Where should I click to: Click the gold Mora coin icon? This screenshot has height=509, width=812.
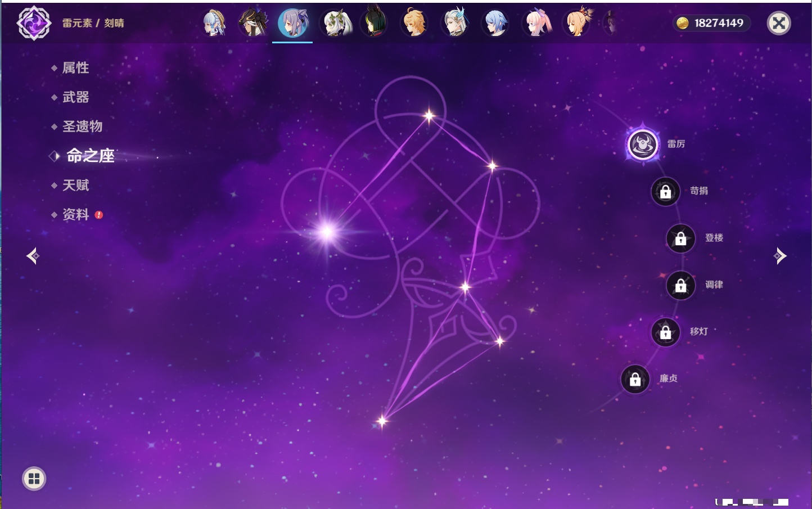[x=683, y=23]
